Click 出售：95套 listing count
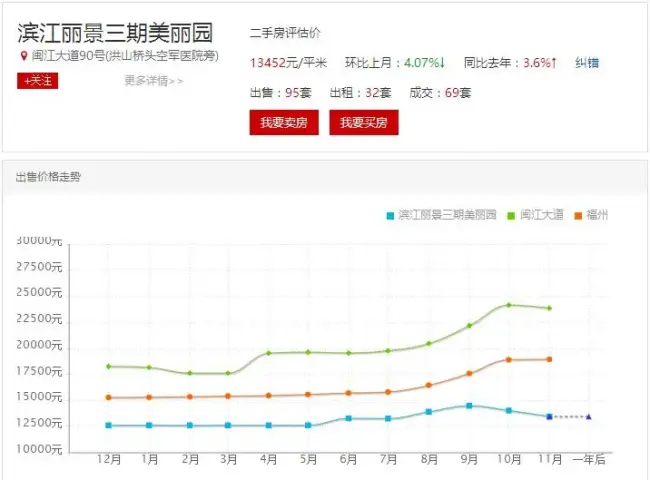Viewport: 650px width, 480px height. coord(281,92)
